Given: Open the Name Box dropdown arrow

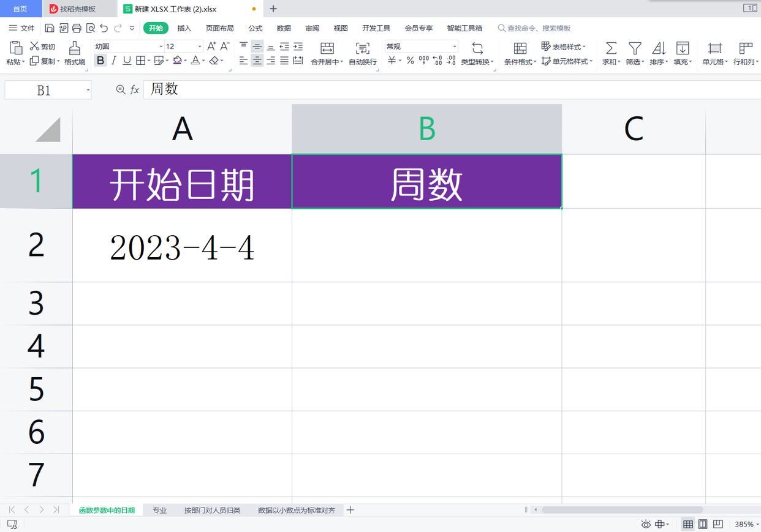Looking at the screenshot, I should pos(88,91).
